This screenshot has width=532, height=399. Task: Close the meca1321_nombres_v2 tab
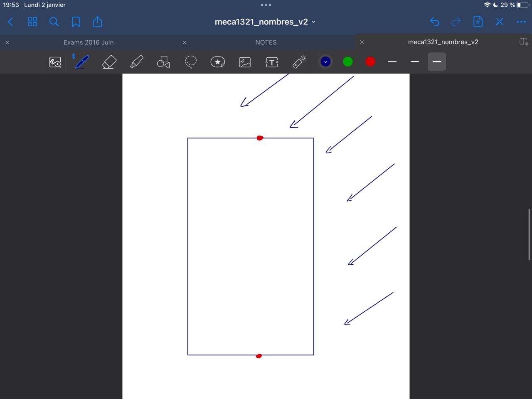pos(362,42)
